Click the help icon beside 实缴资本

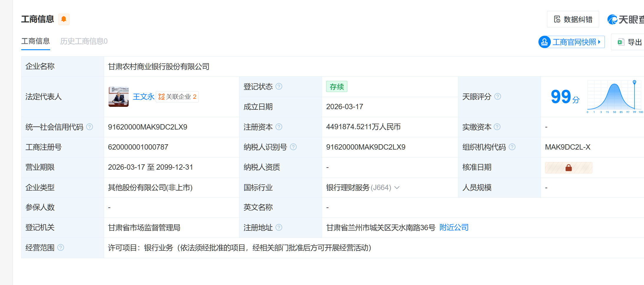click(x=497, y=127)
